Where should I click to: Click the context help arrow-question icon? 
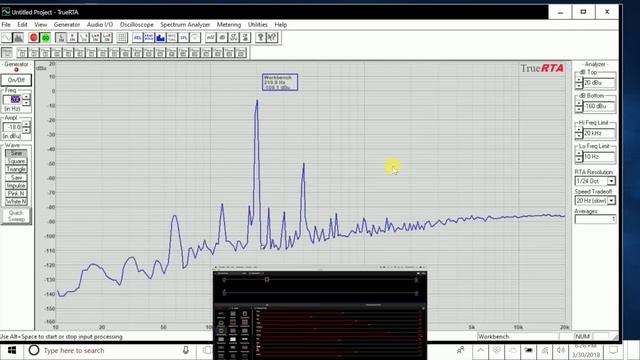272,38
